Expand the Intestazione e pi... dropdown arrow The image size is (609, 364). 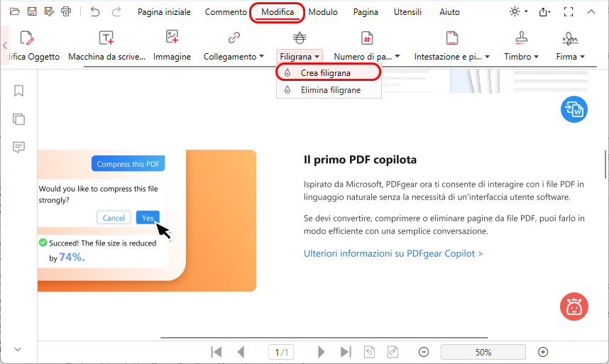(487, 57)
